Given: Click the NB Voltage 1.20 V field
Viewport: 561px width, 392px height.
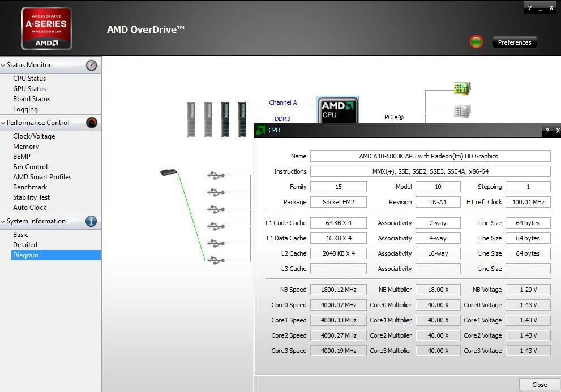Looking at the screenshot, I should [528, 290].
